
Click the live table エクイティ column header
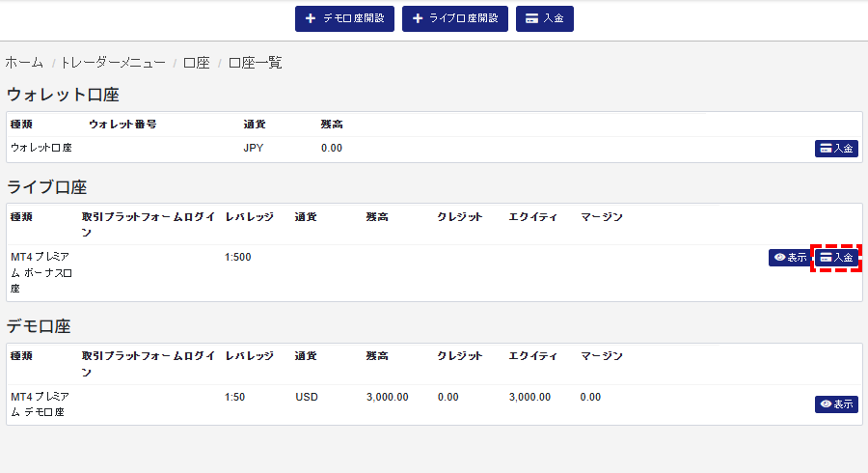pos(532,217)
